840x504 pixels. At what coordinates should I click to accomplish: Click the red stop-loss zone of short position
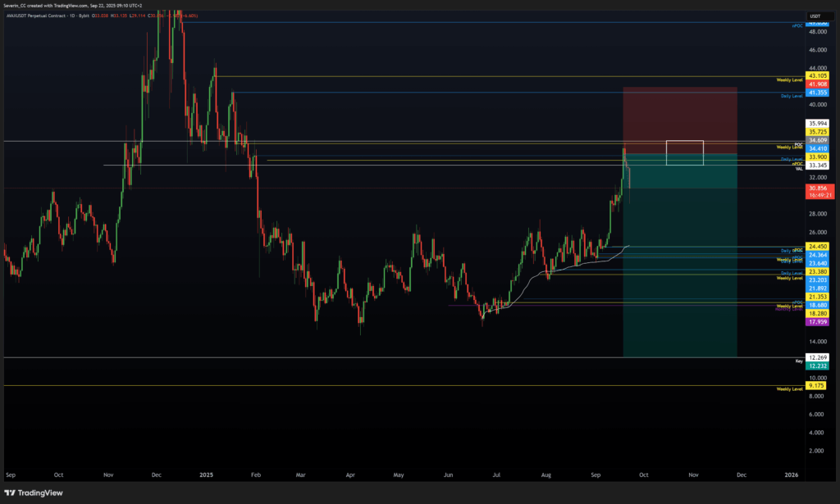(679, 115)
